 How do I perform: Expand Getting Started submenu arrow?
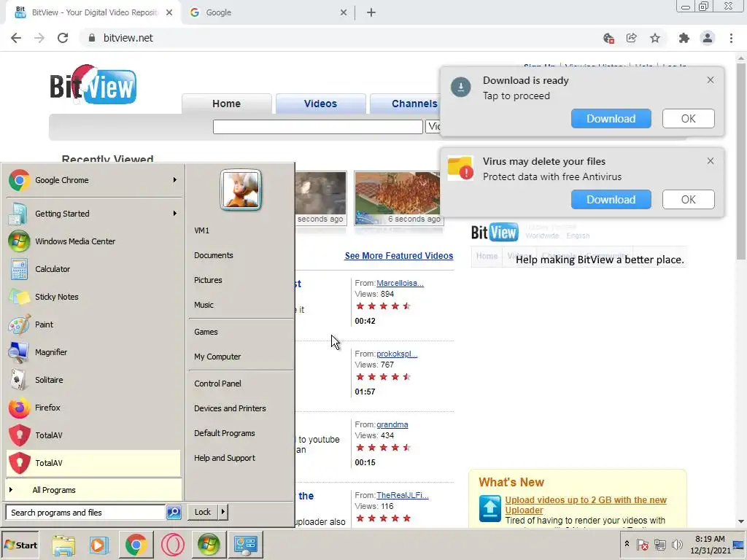click(175, 214)
